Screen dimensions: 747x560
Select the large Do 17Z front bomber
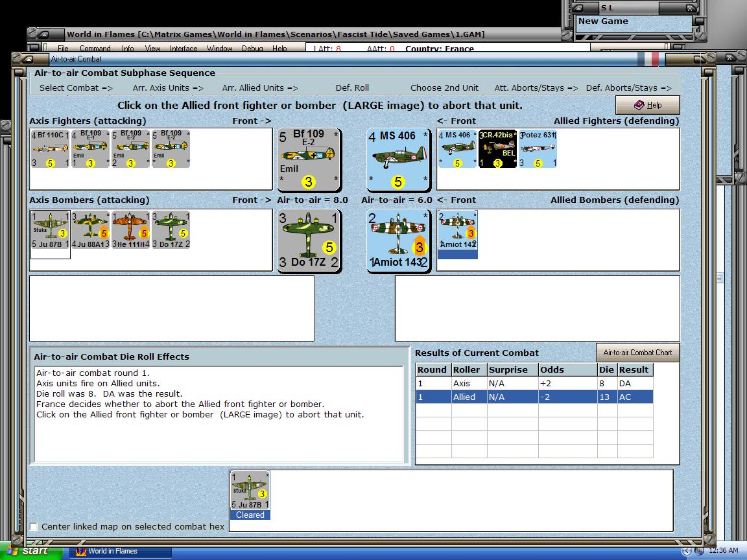point(309,240)
